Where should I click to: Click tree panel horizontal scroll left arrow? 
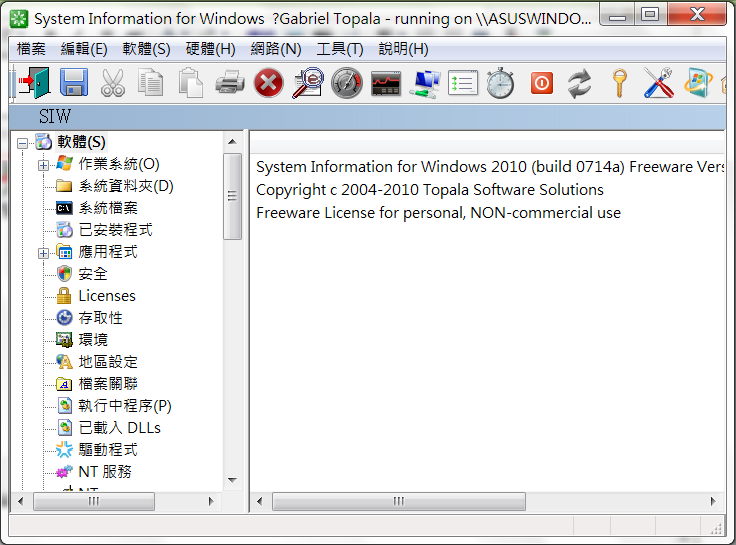click(x=20, y=501)
